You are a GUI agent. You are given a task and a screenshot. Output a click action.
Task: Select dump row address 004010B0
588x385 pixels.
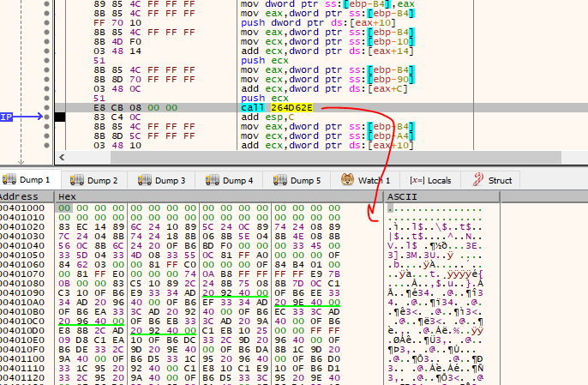click(x=22, y=312)
